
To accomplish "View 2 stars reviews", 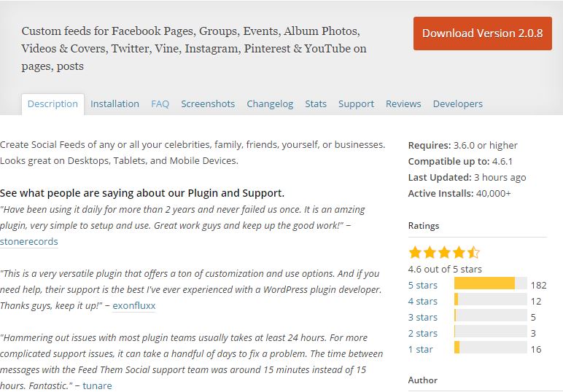I will pyautogui.click(x=422, y=333).
